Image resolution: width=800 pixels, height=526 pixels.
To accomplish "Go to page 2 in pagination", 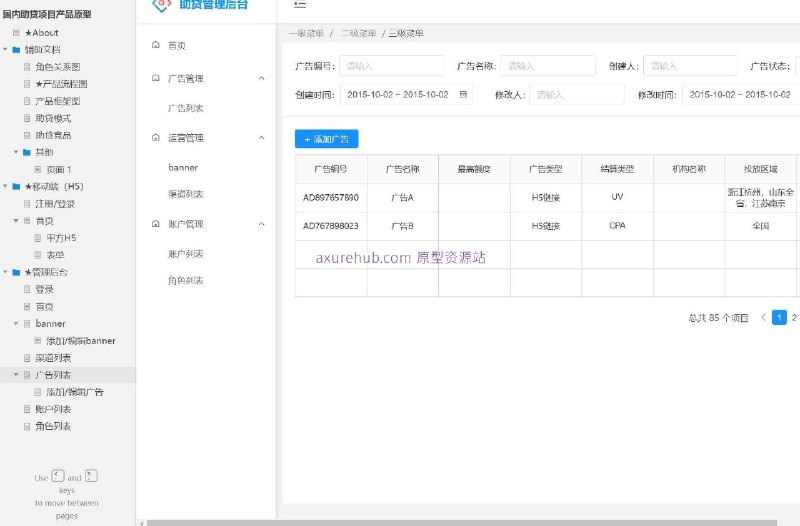I will [x=794, y=317].
